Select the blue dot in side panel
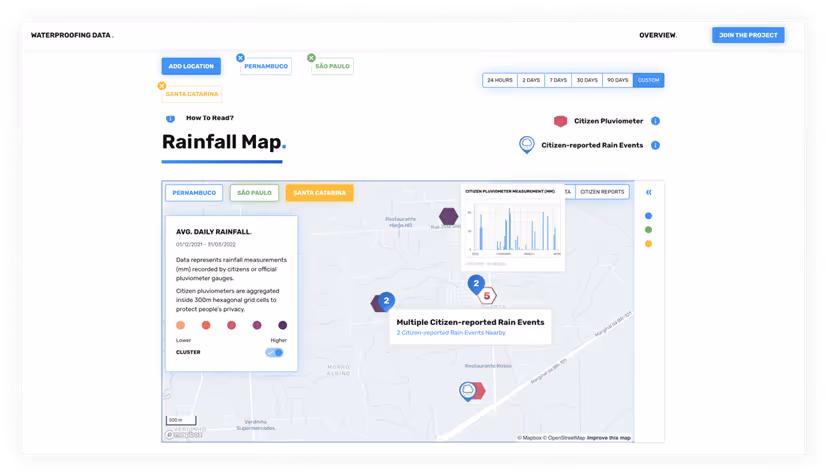Image resolution: width=826 pixels, height=476 pixels. (648, 216)
